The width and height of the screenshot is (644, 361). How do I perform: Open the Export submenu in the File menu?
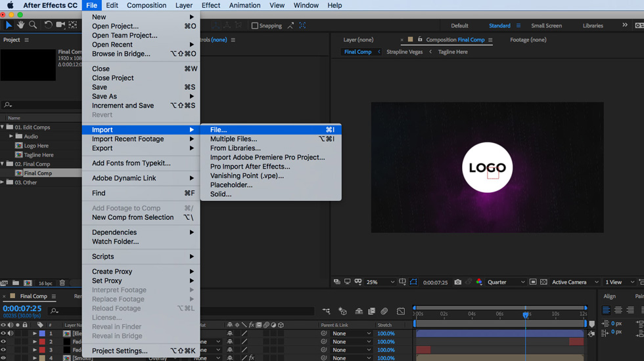(x=141, y=148)
